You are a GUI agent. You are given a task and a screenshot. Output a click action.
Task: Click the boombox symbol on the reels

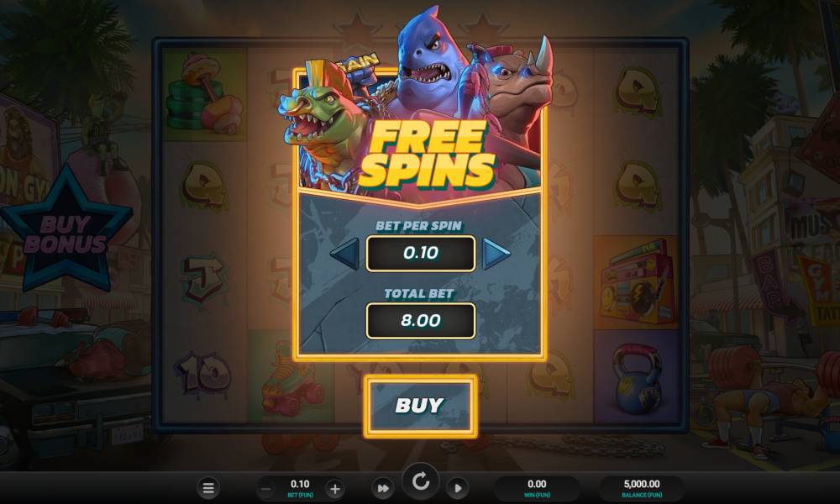coord(636,281)
